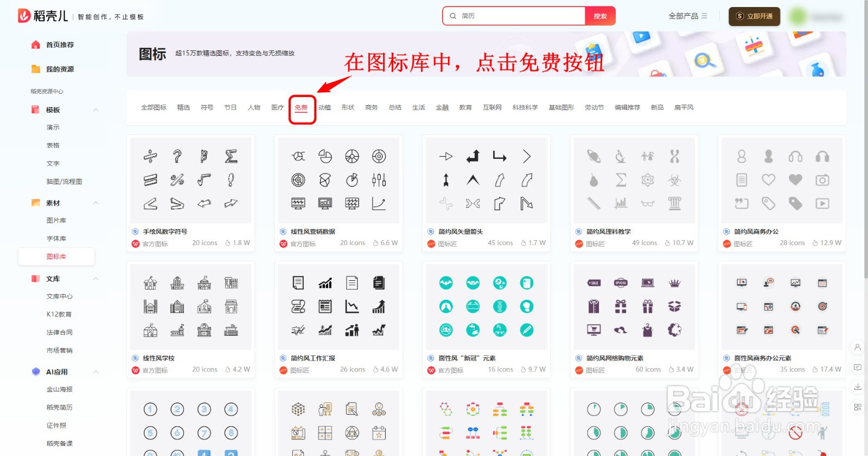Open the 线性风学校 icon set title
This screenshot has height=456, width=868.
[158, 358]
